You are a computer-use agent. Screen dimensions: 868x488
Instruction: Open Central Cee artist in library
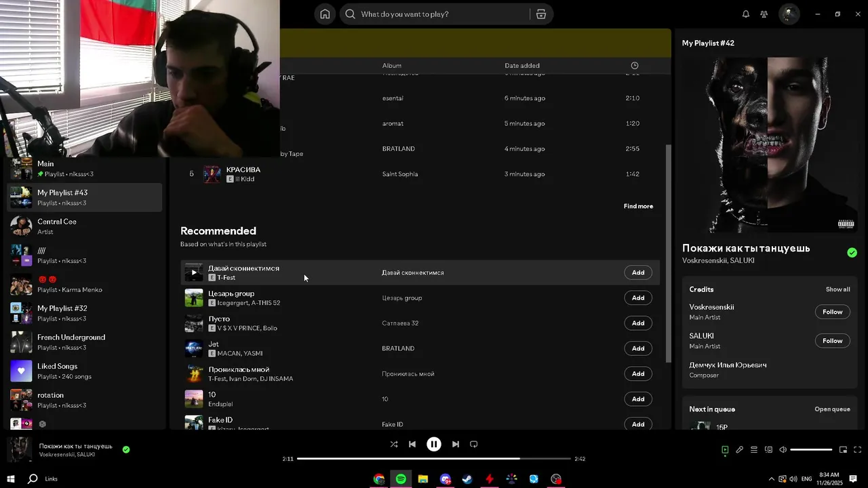85,226
